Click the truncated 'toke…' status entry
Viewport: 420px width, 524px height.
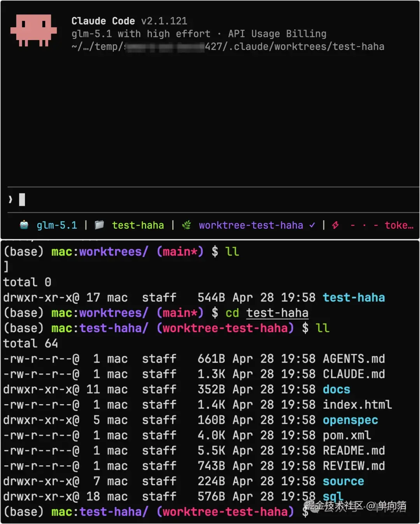pos(399,225)
